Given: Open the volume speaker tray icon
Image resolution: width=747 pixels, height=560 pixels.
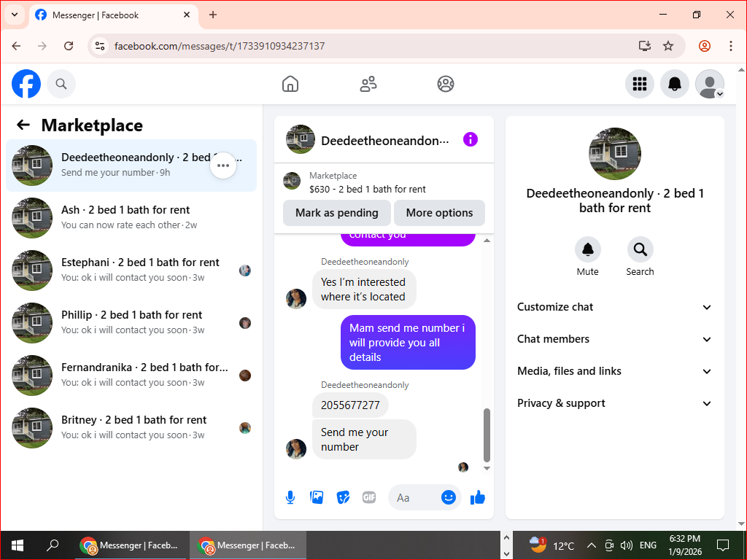Looking at the screenshot, I should (x=626, y=545).
